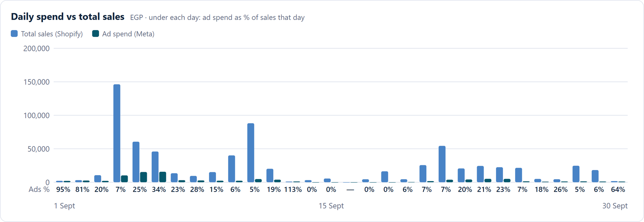
Task: Click the Total sales (Shopify) legend swatch
Action: tap(14, 33)
